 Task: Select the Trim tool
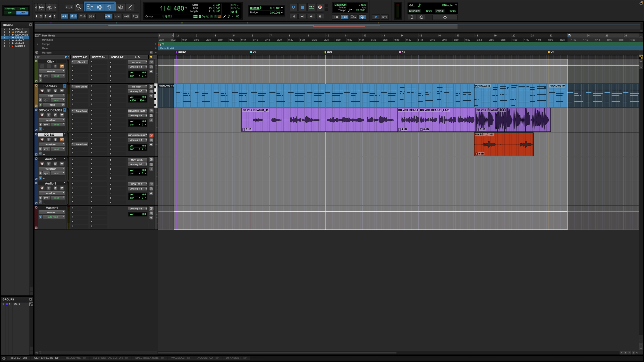90,7
